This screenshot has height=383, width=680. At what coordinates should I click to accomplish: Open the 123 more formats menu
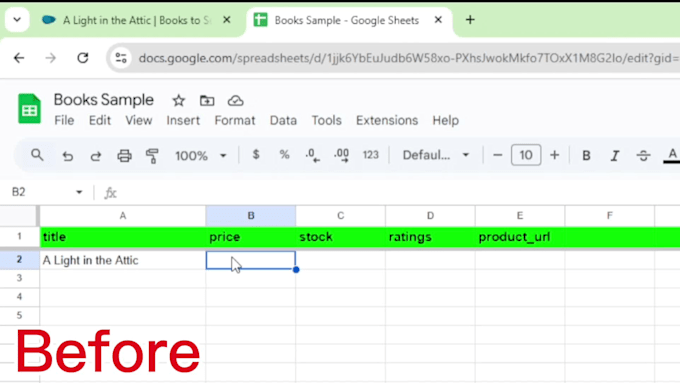tap(370, 155)
